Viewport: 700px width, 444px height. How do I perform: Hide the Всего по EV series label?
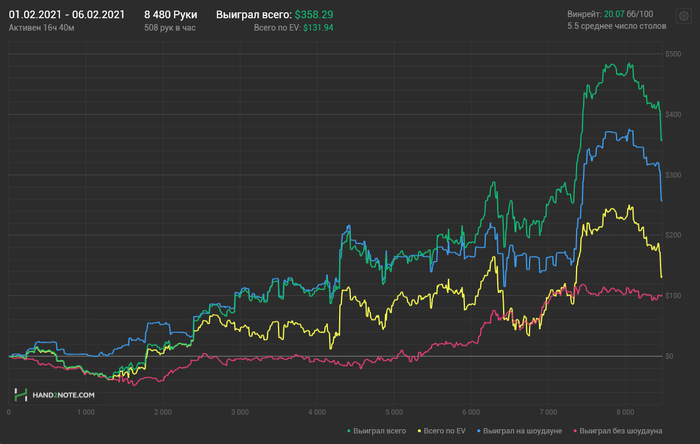coord(443,431)
